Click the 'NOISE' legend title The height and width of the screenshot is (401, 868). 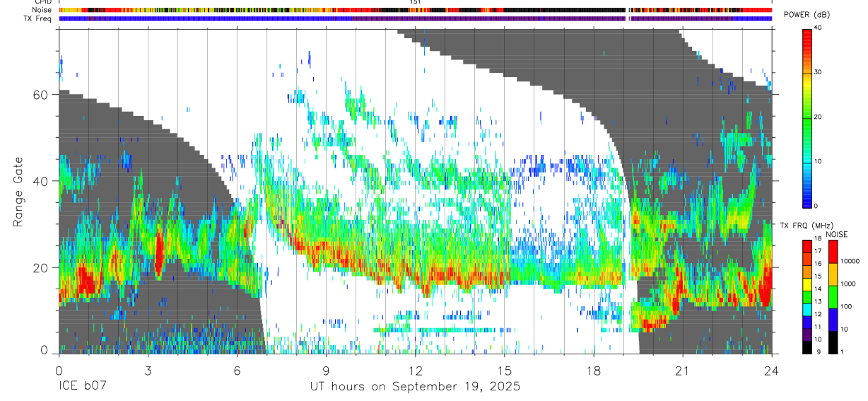click(x=837, y=234)
